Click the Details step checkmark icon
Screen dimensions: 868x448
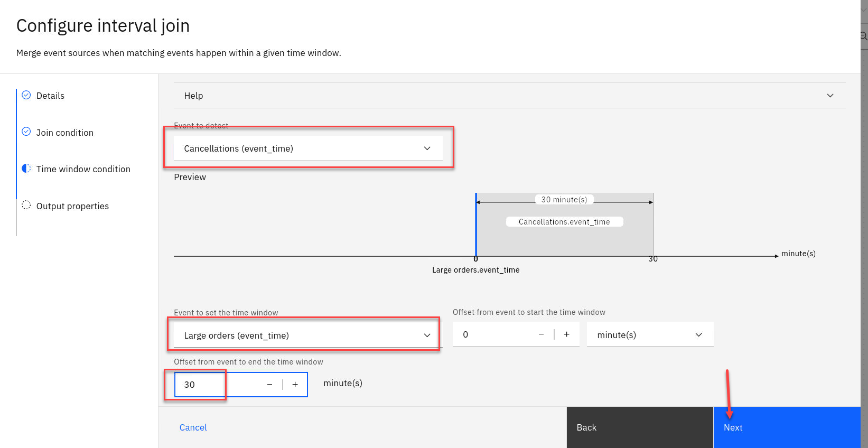point(26,95)
